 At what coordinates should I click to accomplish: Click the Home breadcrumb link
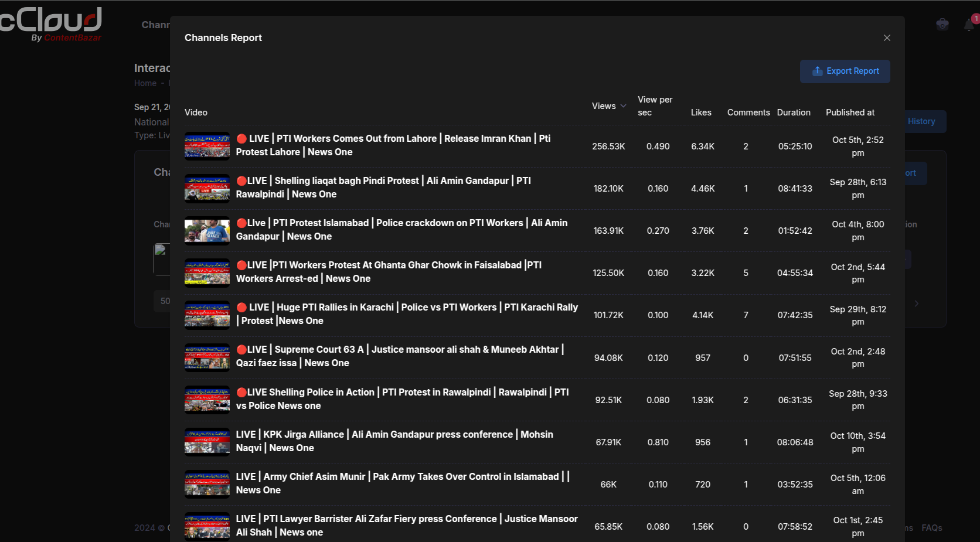[145, 83]
